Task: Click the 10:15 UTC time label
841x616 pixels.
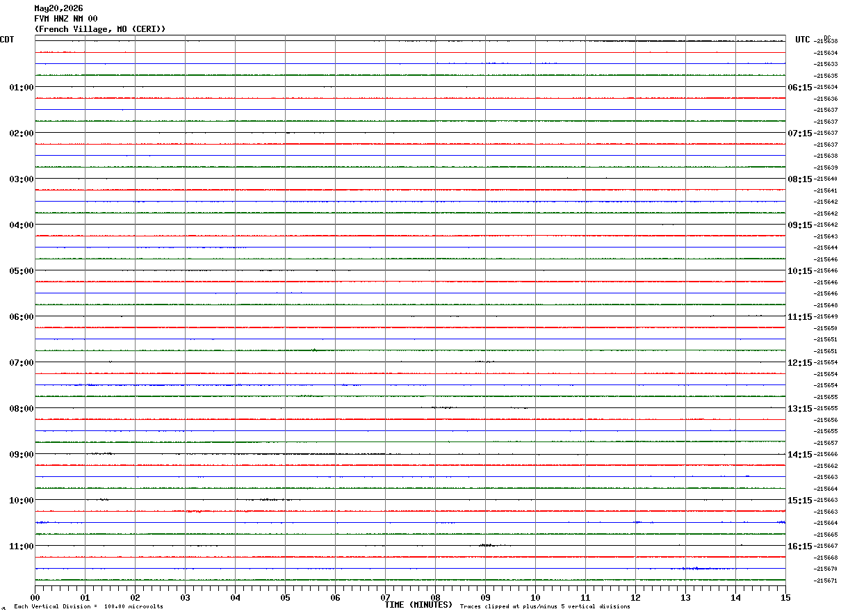Action: click(800, 271)
